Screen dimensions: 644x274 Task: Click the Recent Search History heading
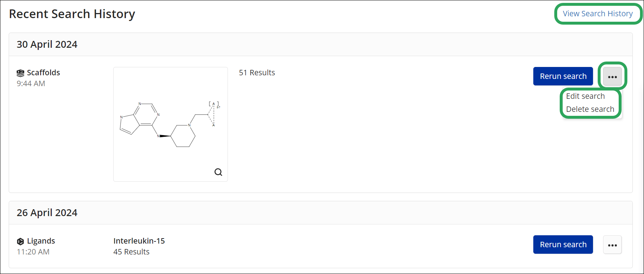(72, 14)
